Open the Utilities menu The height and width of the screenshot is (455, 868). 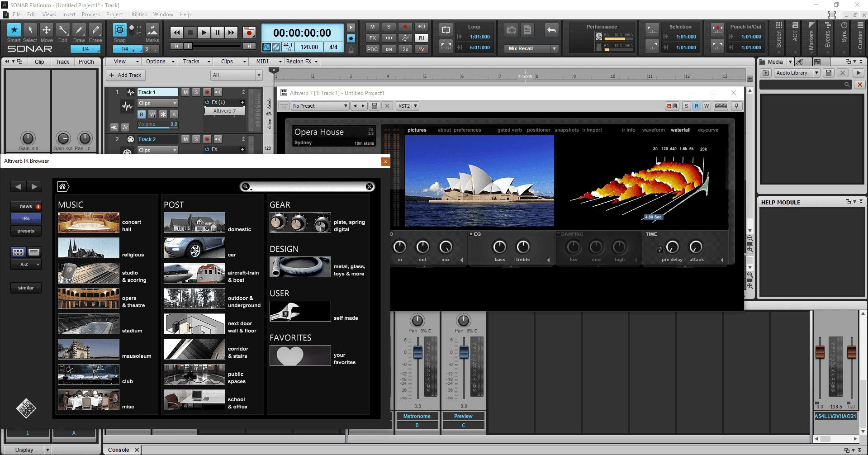coord(138,14)
